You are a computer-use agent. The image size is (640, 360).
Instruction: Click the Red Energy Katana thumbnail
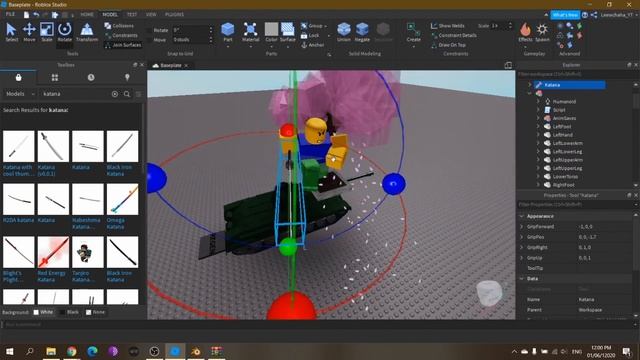point(53,252)
